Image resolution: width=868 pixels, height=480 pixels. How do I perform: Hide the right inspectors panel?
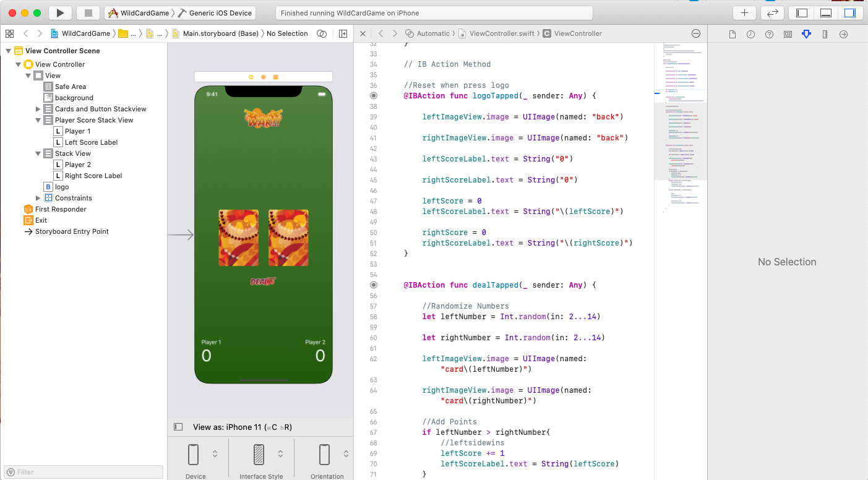pos(849,13)
